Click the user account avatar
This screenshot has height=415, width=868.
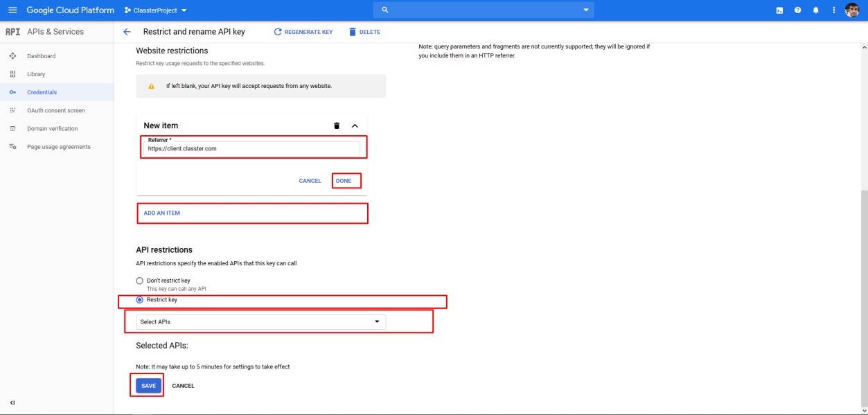tap(851, 10)
